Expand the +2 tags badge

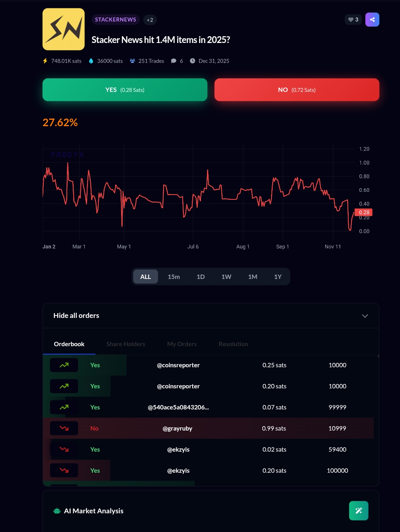pyautogui.click(x=150, y=20)
